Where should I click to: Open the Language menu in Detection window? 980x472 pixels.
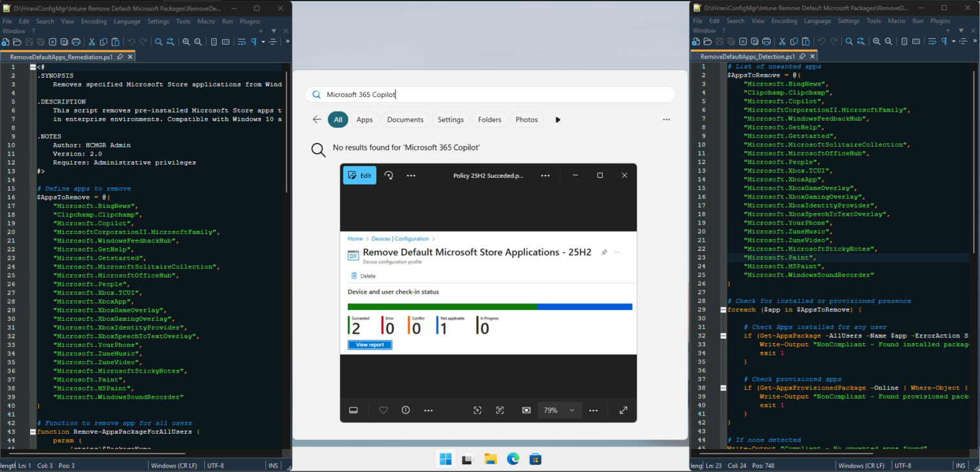817,21
